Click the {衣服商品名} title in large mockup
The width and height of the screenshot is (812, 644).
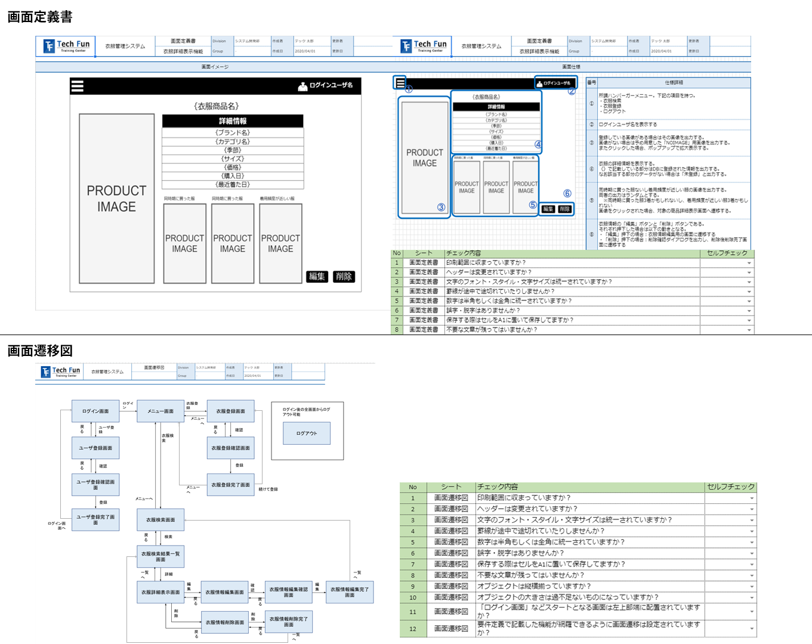(216, 106)
